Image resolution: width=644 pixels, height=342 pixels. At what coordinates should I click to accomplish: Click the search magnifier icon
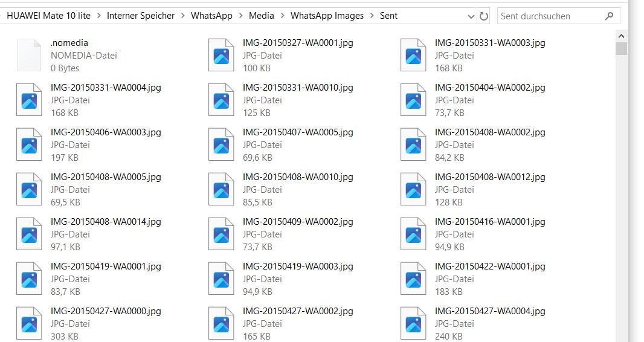pyautogui.click(x=608, y=16)
